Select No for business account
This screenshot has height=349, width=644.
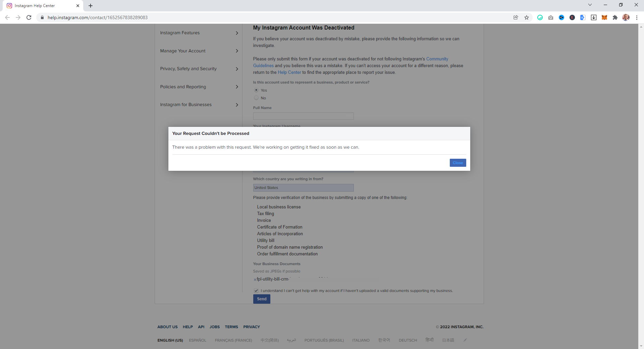coord(256,98)
